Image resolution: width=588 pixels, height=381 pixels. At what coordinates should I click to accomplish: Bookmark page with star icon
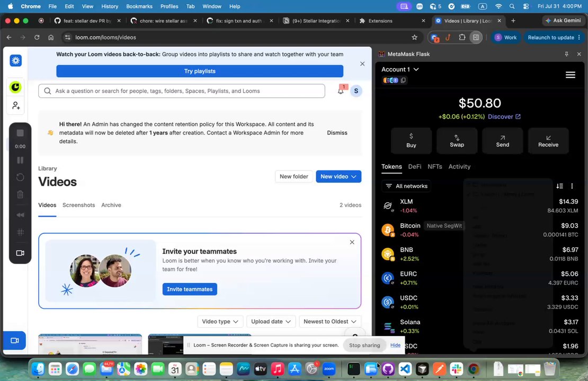coord(414,37)
